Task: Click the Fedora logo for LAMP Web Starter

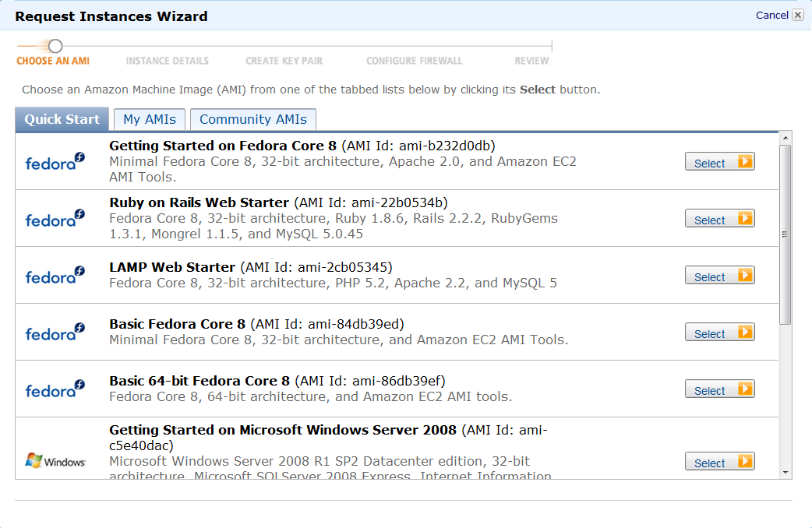Action: (55, 276)
